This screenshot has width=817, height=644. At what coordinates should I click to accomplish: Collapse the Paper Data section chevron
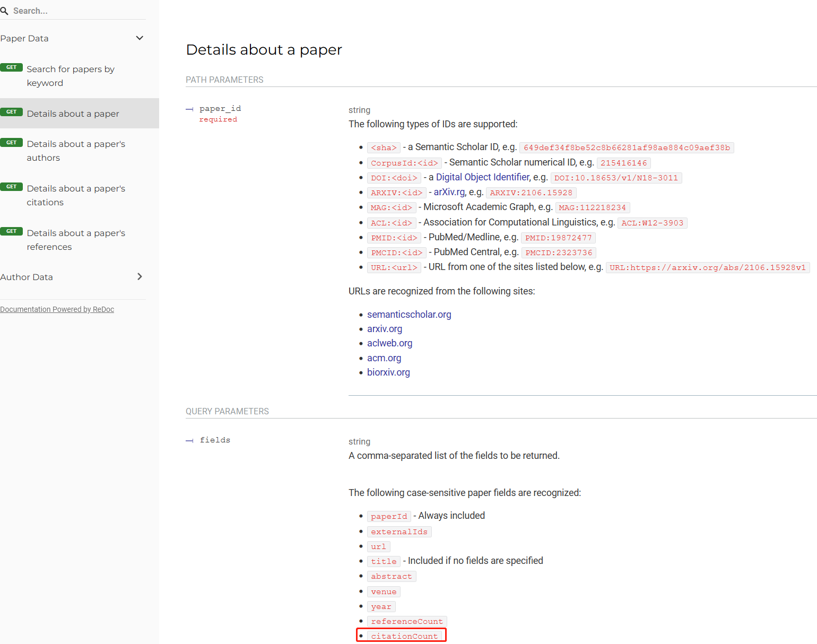pyautogui.click(x=140, y=38)
